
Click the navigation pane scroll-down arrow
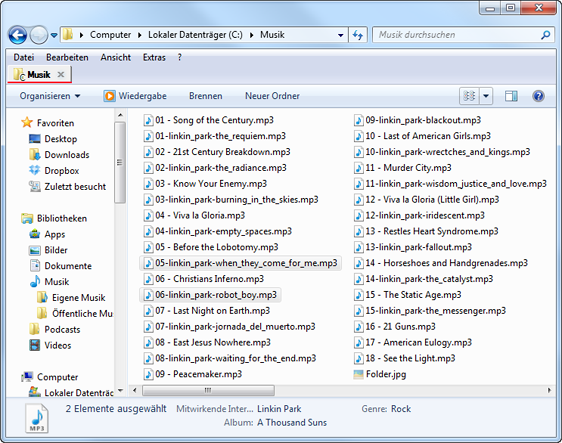[120, 391]
